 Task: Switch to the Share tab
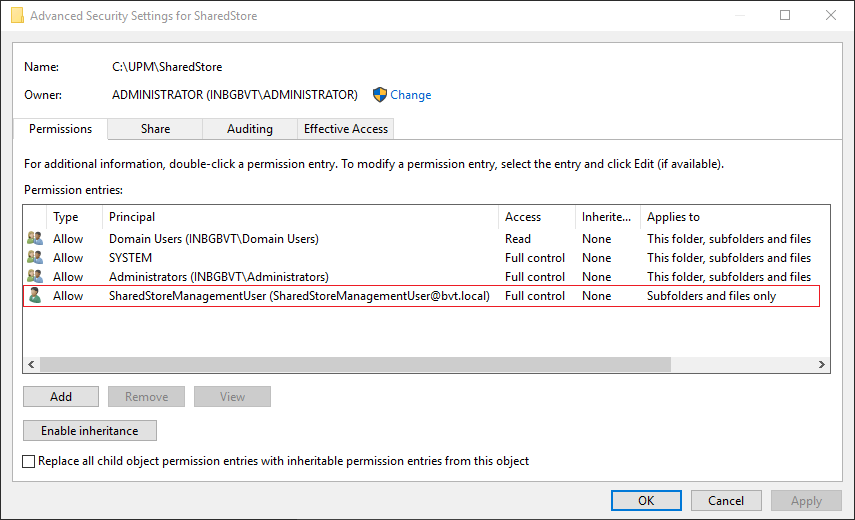[x=155, y=129]
